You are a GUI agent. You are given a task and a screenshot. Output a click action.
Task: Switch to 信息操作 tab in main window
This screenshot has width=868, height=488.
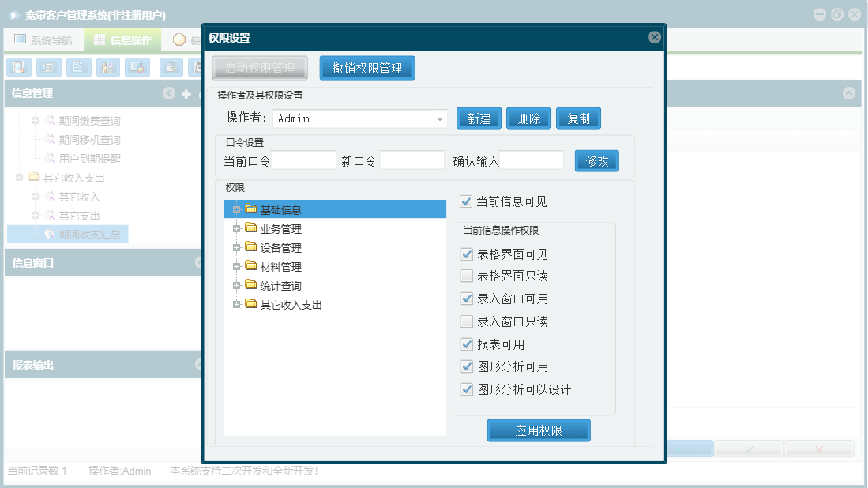point(123,39)
